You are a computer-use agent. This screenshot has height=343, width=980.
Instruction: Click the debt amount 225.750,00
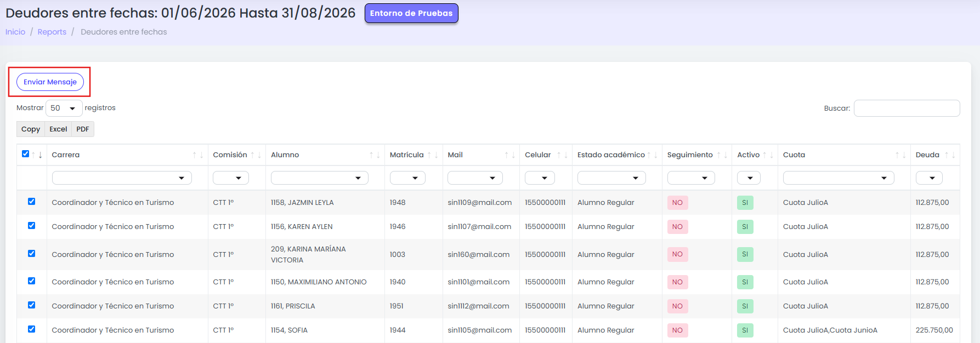(x=934, y=330)
